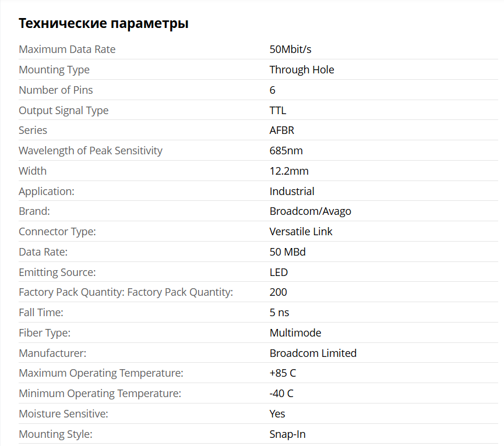Click the 50Mbit/s value

[290, 49]
